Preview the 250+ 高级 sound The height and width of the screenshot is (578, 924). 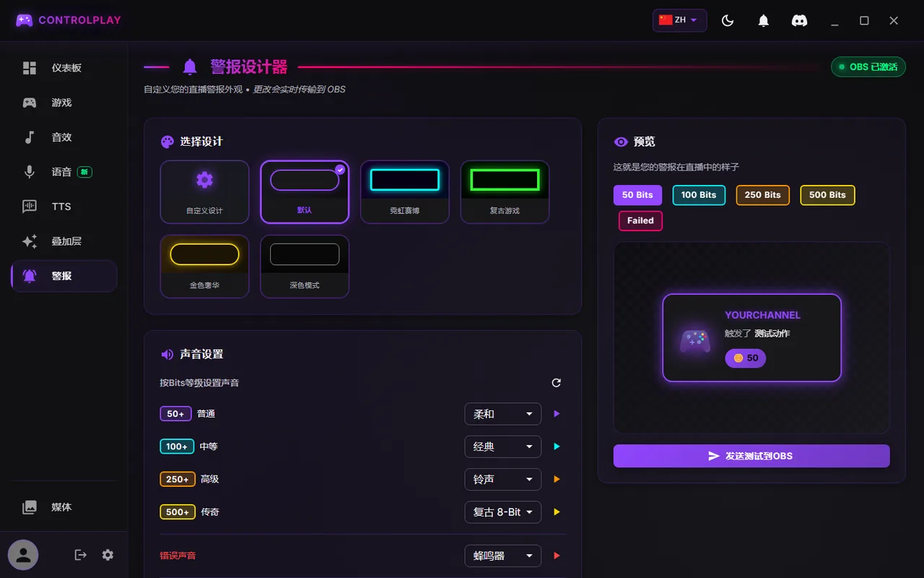coord(557,479)
